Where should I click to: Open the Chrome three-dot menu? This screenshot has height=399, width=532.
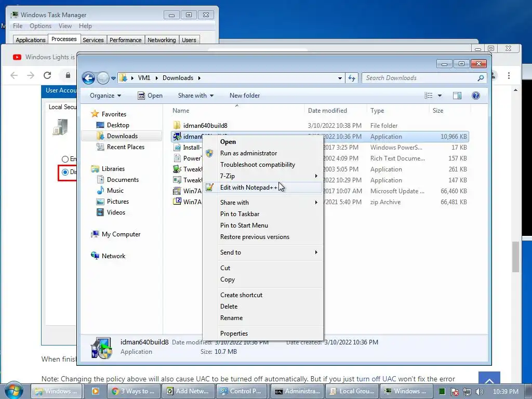(x=509, y=75)
